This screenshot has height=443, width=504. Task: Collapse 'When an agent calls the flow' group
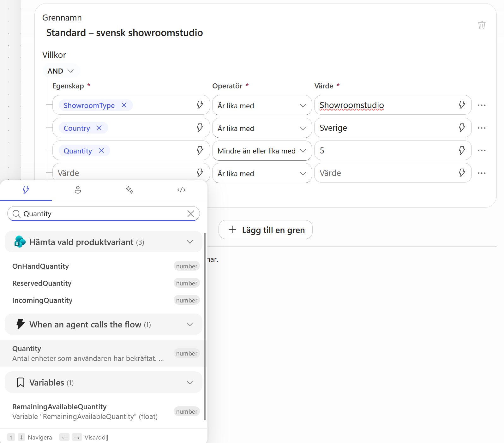click(x=190, y=324)
